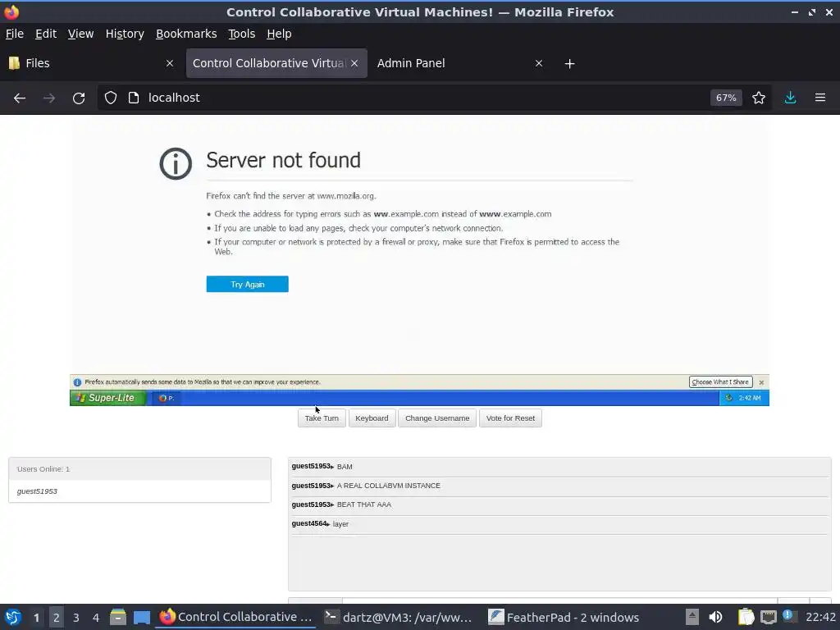Close the Files tab
840x630 pixels.
pos(170,63)
